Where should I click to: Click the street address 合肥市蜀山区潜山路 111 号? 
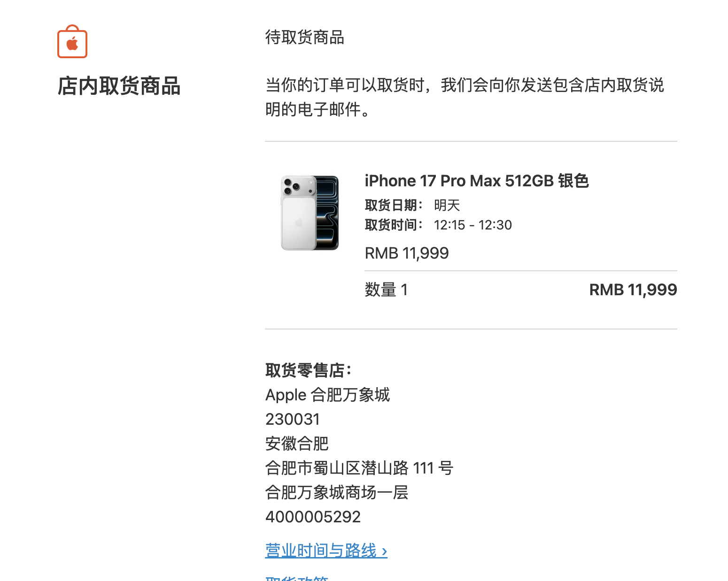coord(359,468)
